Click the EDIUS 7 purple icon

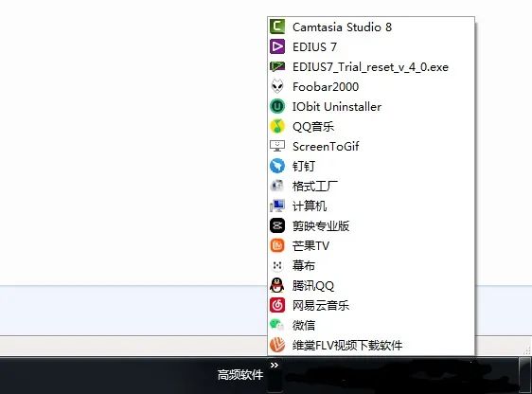tap(277, 46)
